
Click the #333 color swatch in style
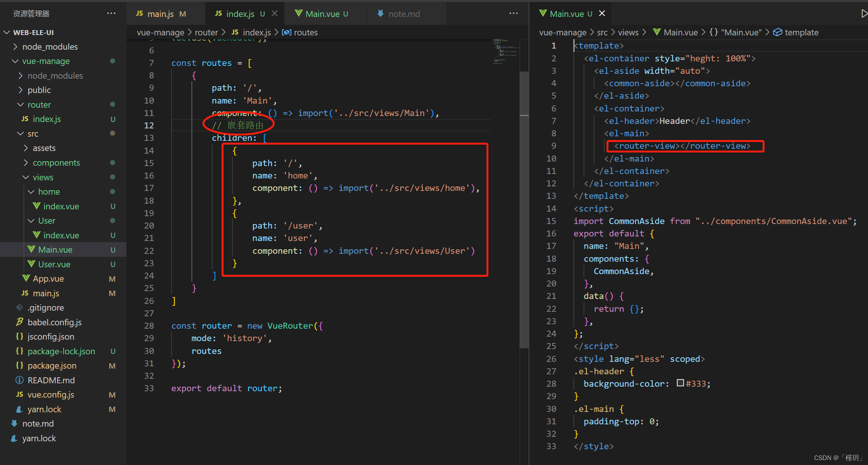pos(680,383)
